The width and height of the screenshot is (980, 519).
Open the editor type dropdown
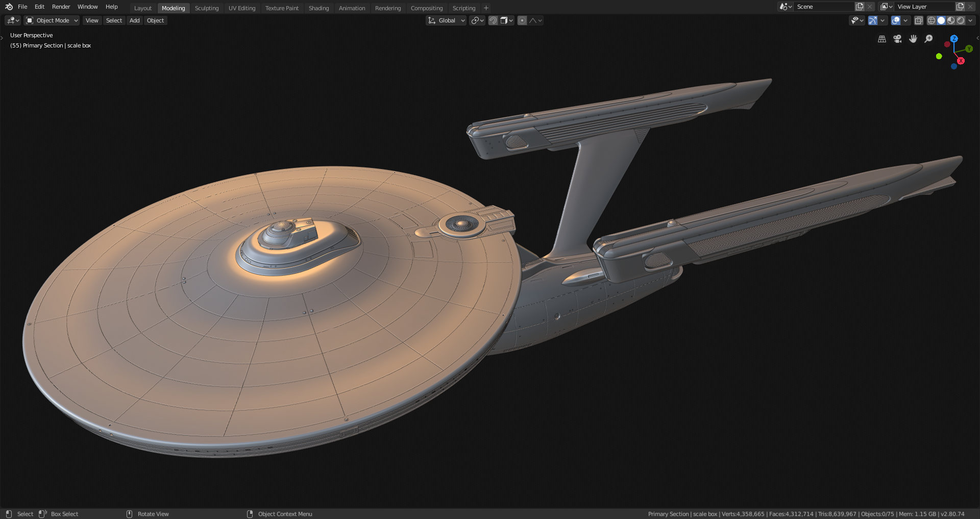(x=13, y=20)
